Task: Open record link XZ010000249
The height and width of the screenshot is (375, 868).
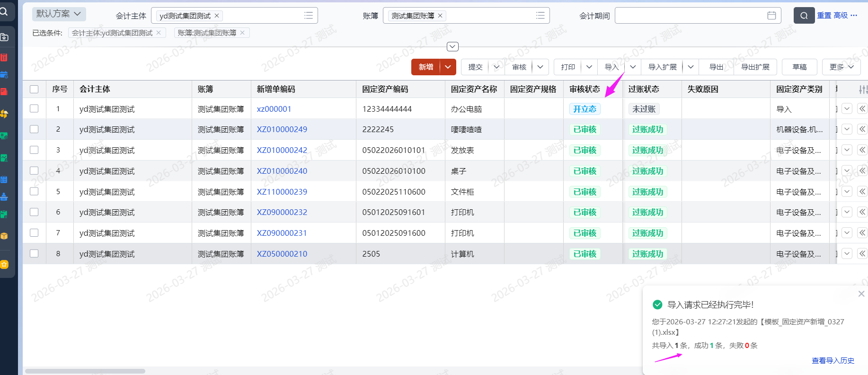Action: pos(282,129)
